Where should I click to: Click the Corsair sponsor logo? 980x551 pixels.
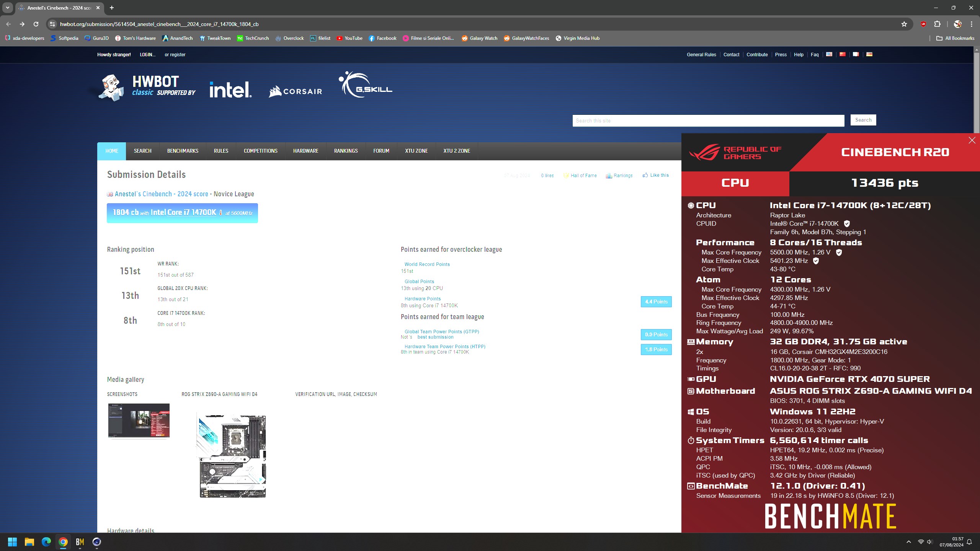coord(295,91)
